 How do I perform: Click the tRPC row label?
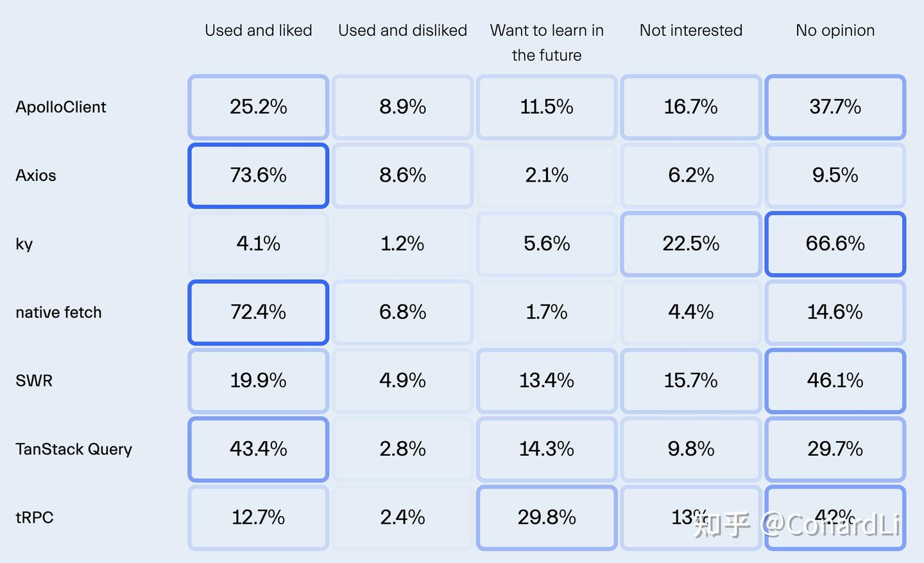click(35, 517)
